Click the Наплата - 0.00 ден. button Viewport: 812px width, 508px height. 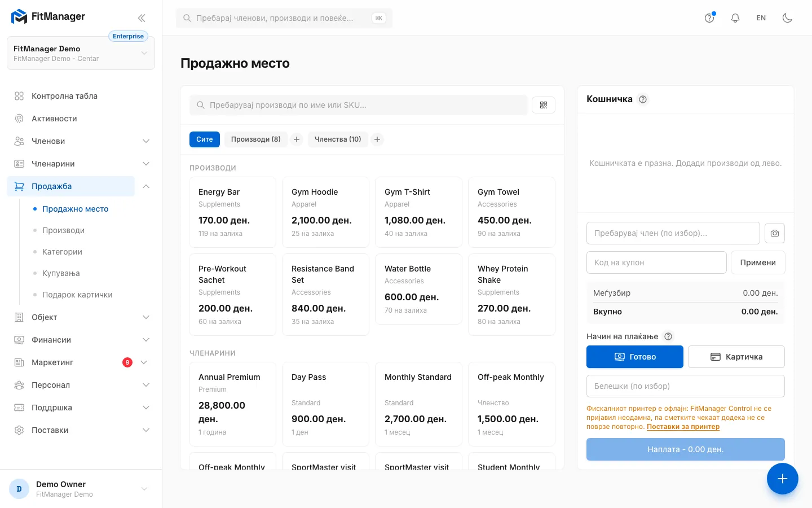pos(686,449)
